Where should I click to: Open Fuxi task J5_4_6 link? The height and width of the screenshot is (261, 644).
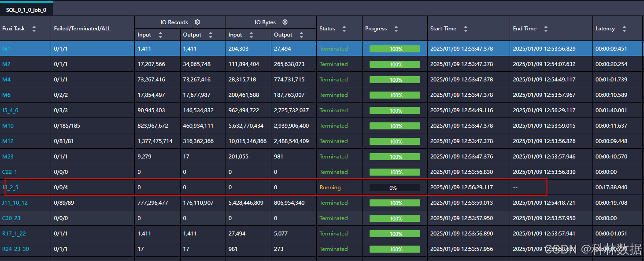coord(10,110)
